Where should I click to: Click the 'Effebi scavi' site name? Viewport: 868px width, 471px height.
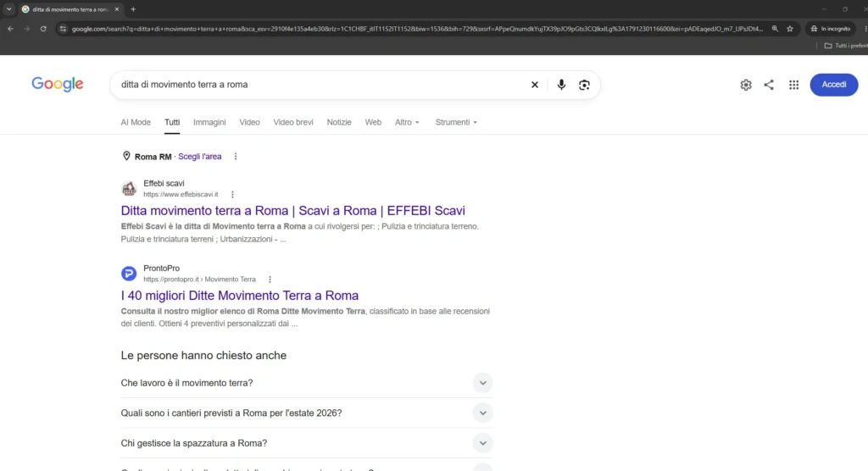point(164,183)
